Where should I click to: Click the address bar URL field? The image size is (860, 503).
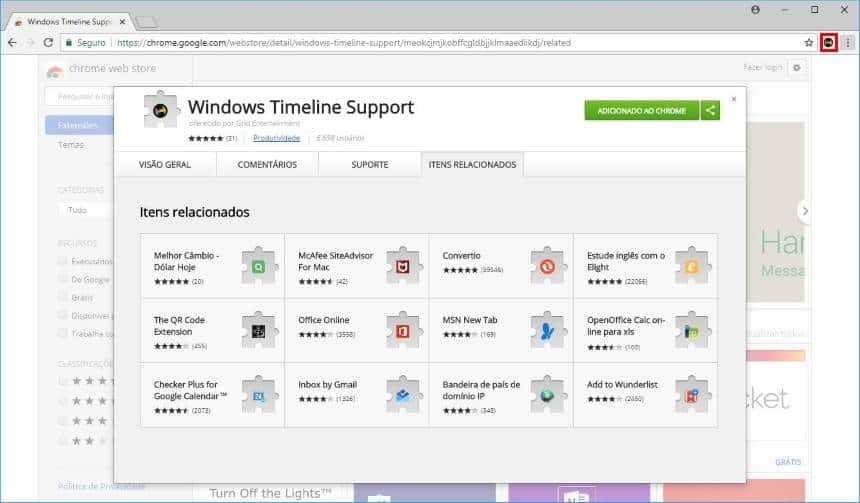point(439,42)
